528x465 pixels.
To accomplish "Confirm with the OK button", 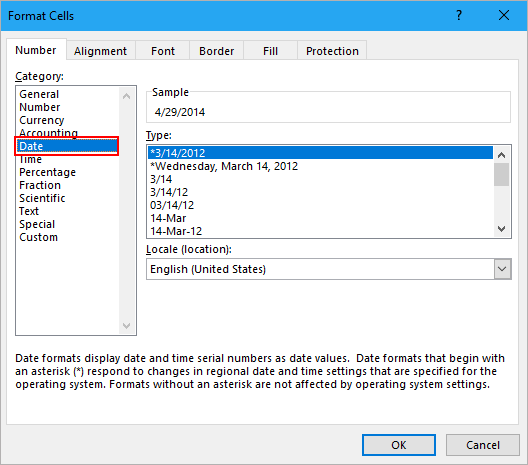I will (399, 445).
